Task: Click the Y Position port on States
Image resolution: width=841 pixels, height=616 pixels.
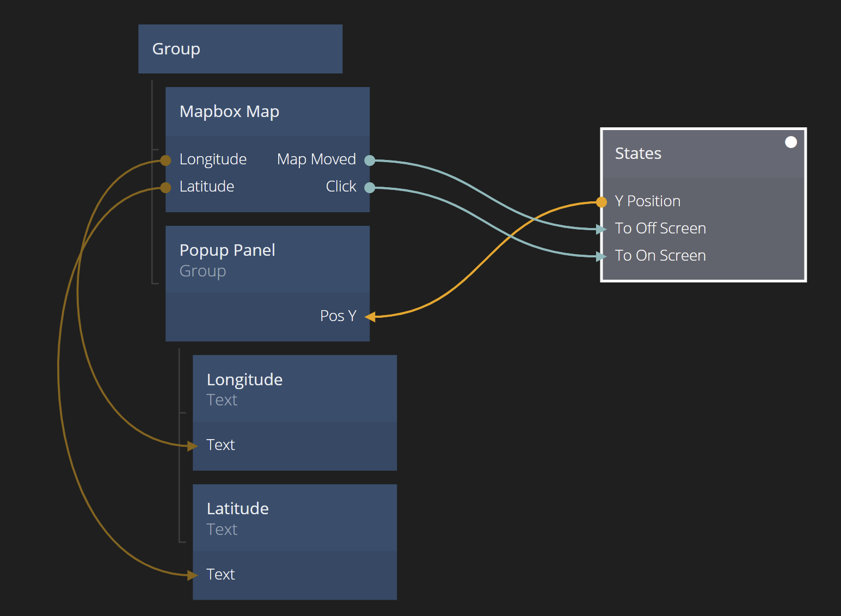Action: pos(601,202)
